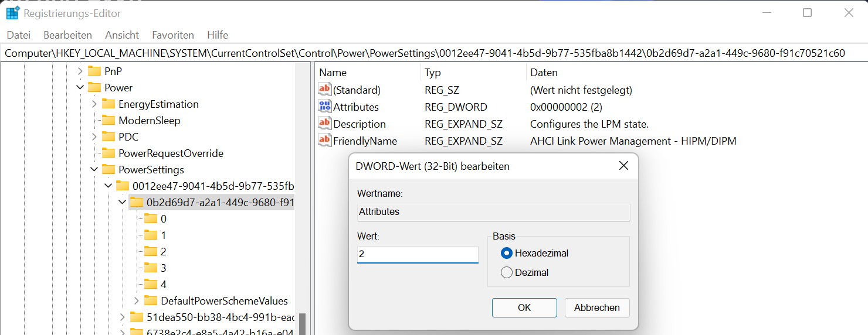Collapse the PowerSettings tree node
The image size is (868, 335).
tap(94, 169)
